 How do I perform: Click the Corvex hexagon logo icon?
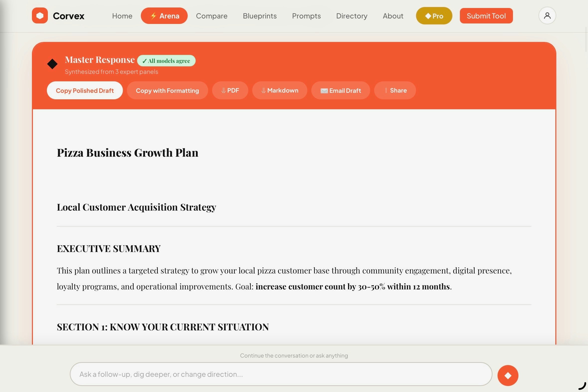point(40,15)
